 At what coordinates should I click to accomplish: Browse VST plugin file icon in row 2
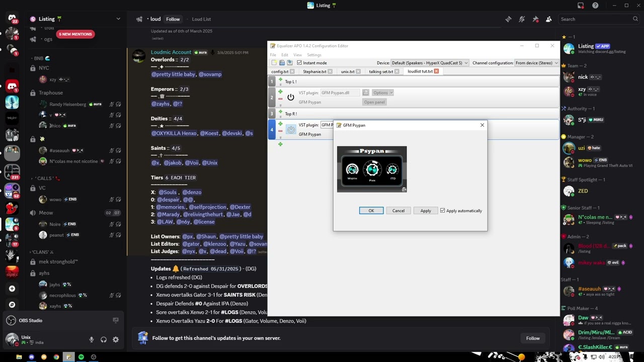point(366,93)
